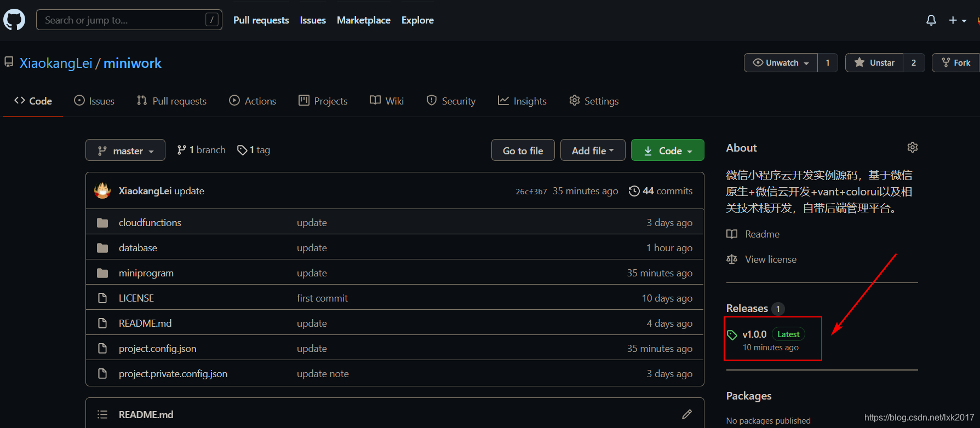Open project.config.json file
980x428 pixels.
[x=158, y=349]
